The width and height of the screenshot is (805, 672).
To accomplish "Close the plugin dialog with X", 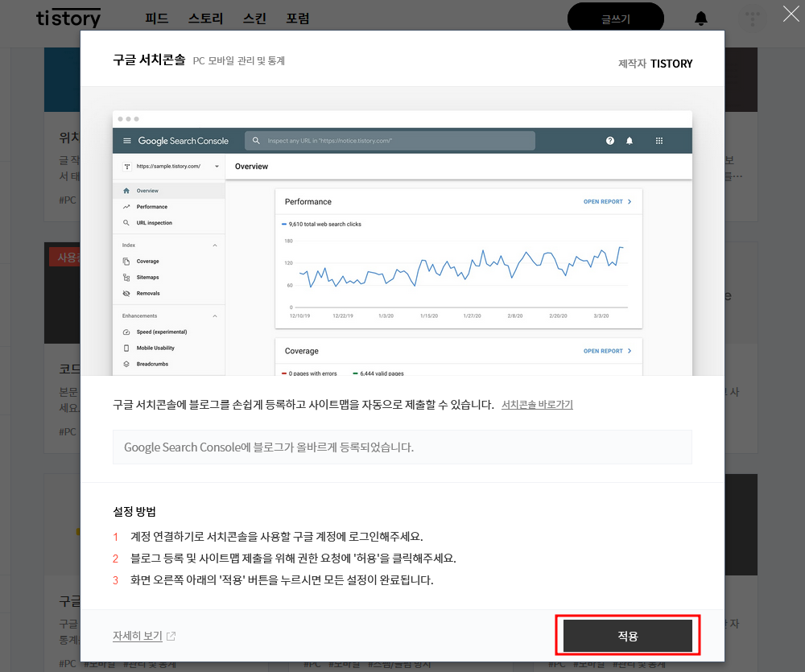I will coord(791,14).
